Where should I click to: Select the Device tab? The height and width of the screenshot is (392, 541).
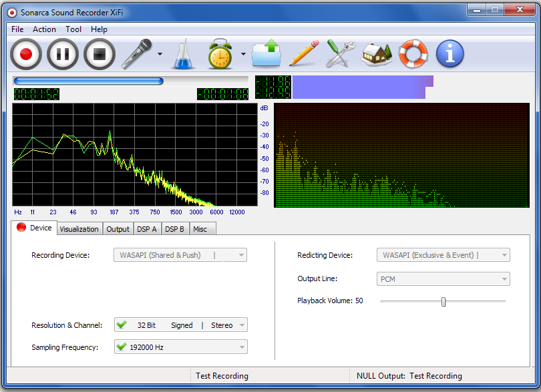coord(34,228)
